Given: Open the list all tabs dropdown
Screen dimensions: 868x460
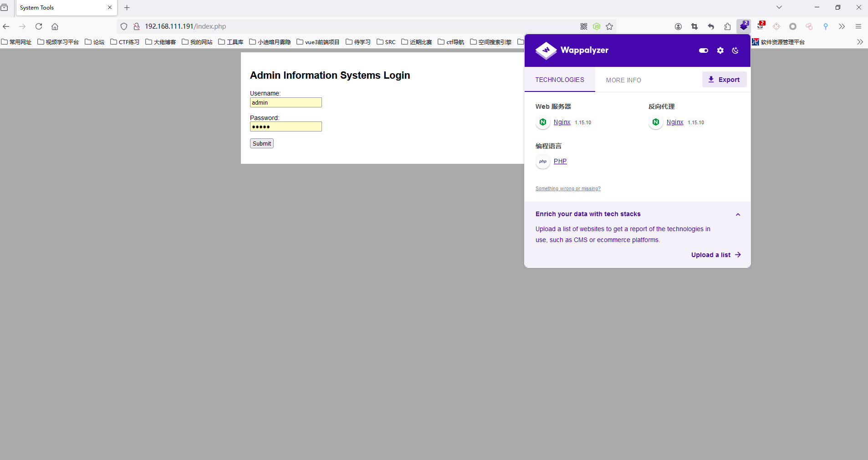Looking at the screenshot, I should point(779,7).
